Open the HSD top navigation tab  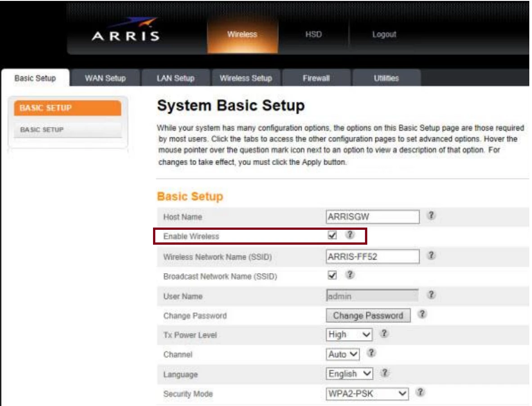[314, 34]
